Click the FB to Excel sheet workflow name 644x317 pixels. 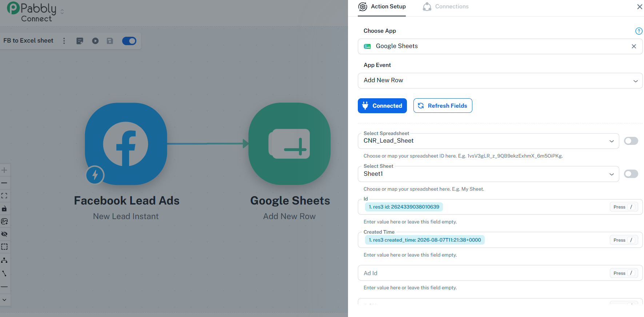tap(28, 41)
